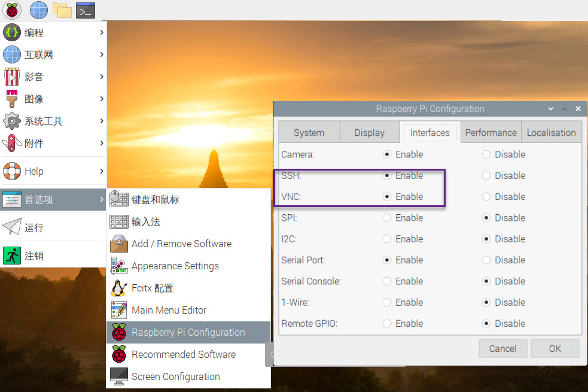Click the Screen Configuration monitor icon
Screen dimensions: 588x392
(119, 376)
